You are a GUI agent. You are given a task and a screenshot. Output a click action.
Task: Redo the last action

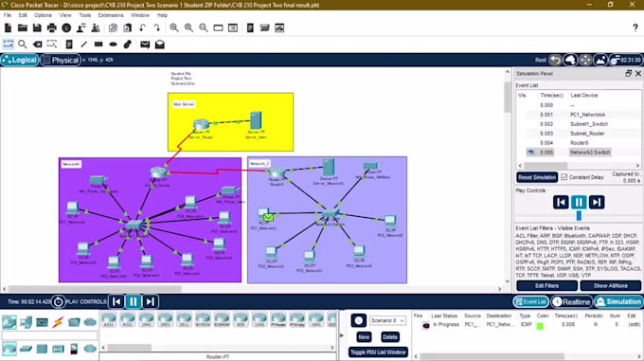(157, 27)
